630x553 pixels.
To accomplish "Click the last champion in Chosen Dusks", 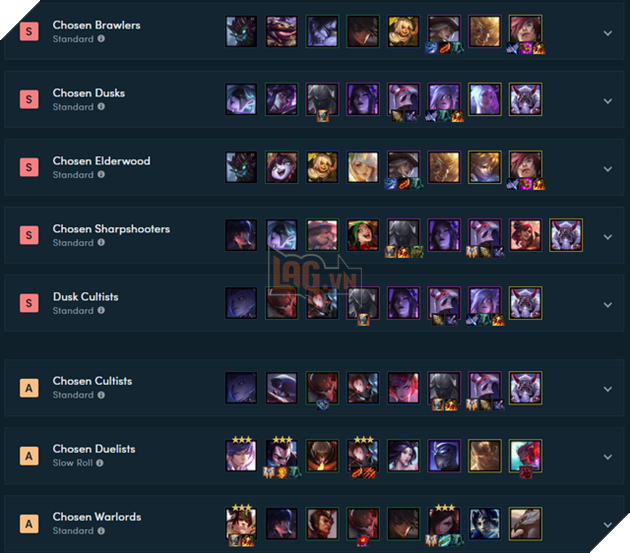I will coord(525,99).
